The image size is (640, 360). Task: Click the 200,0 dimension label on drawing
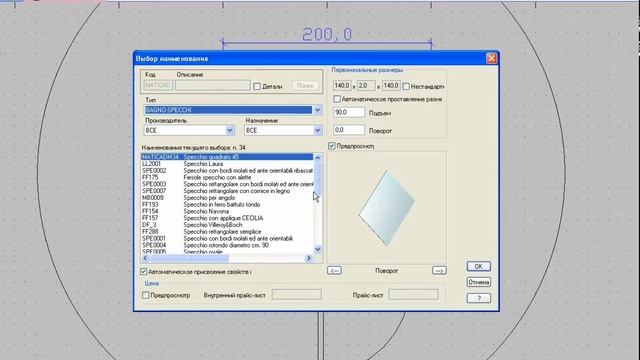pos(327,34)
